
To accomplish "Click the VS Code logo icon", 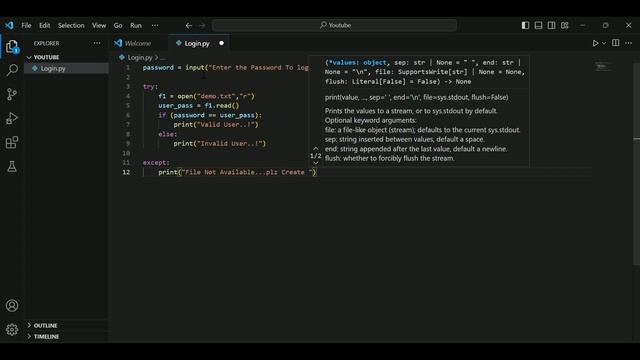I will pyautogui.click(x=9, y=25).
